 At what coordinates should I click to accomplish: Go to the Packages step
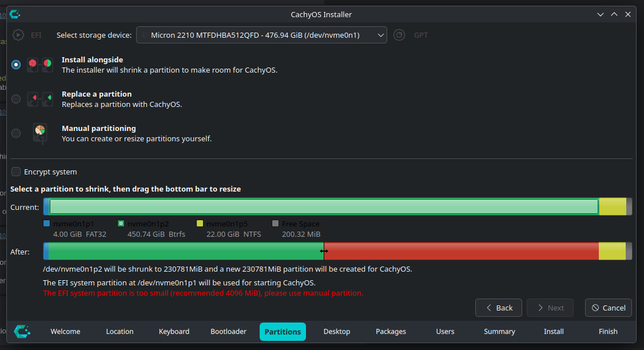tap(391, 332)
